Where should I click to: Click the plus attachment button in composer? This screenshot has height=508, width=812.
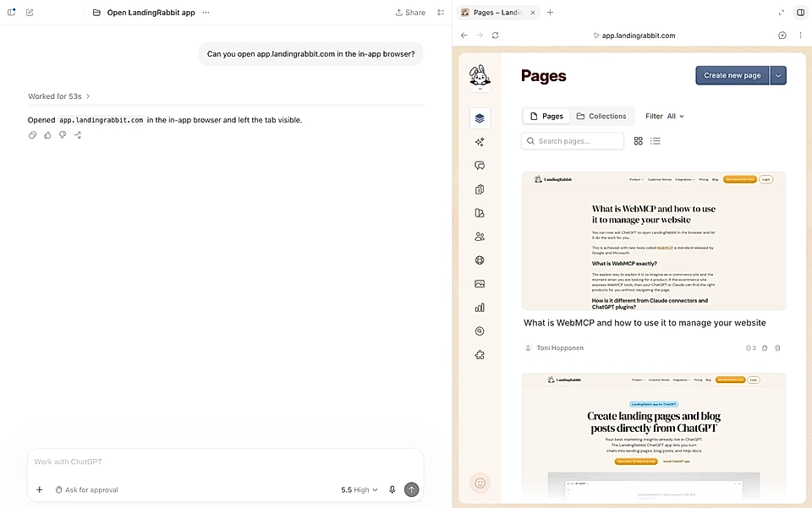click(40, 489)
